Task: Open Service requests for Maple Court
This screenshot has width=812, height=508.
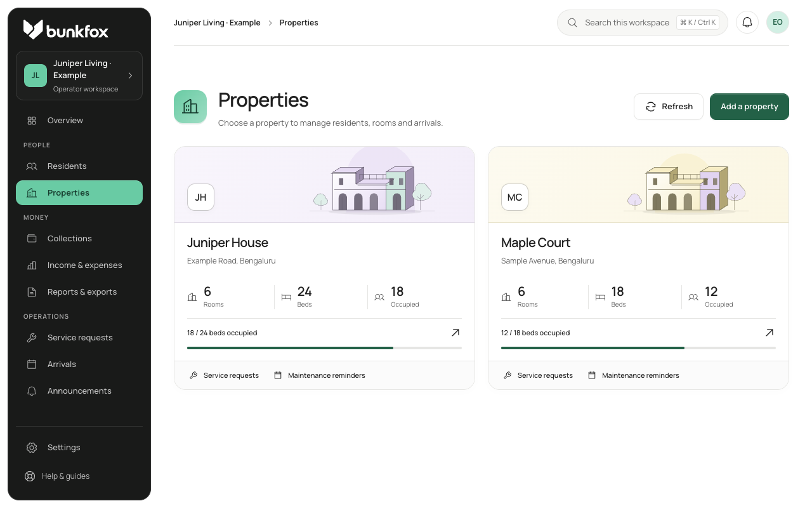Action: click(x=538, y=375)
